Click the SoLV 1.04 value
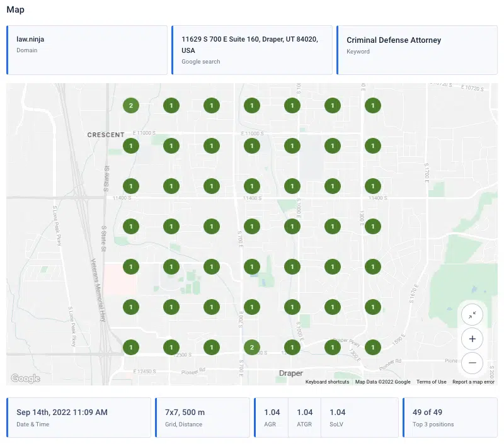 click(x=338, y=412)
